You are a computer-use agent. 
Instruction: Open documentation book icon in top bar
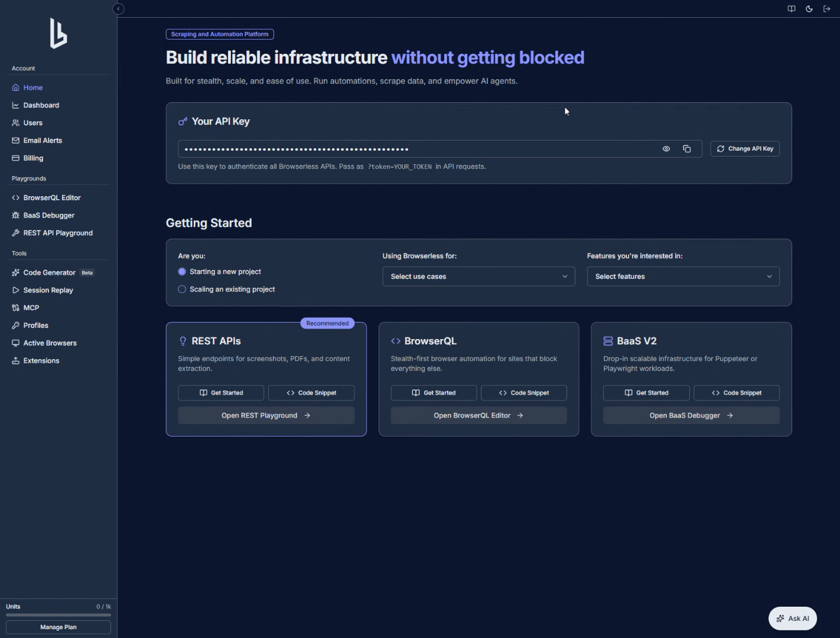[x=792, y=9]
